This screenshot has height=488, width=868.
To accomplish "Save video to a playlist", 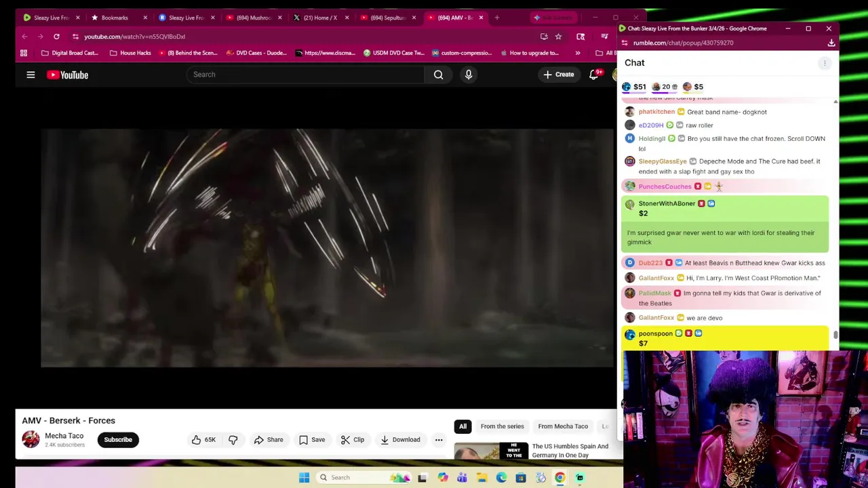I will [312, 440].
